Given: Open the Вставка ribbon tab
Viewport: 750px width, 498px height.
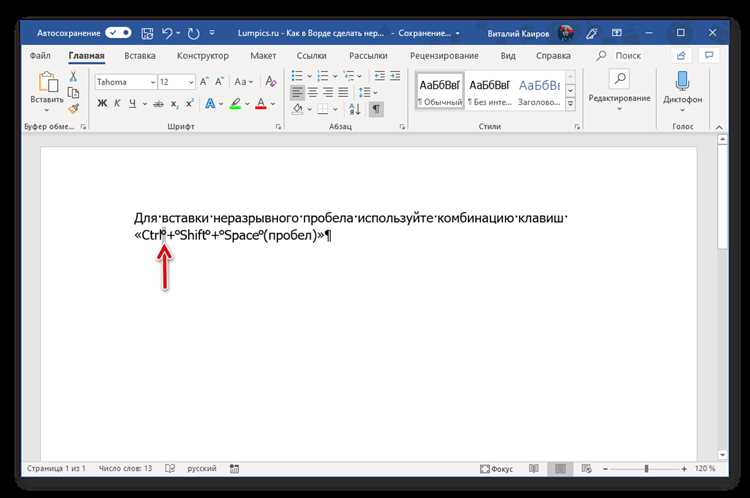Looking at the screenshot, I should [x=140, y=55].
